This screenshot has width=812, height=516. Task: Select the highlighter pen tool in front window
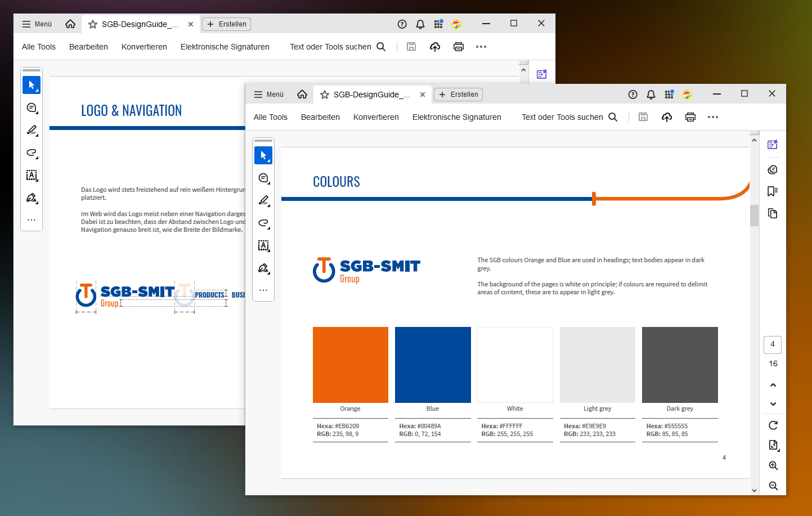coord(263,200)
